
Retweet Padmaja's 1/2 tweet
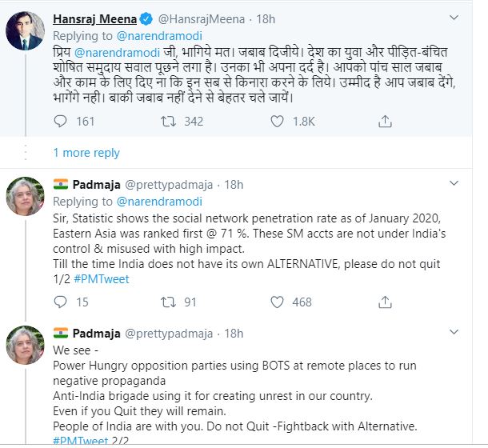[x=169, y=302]
